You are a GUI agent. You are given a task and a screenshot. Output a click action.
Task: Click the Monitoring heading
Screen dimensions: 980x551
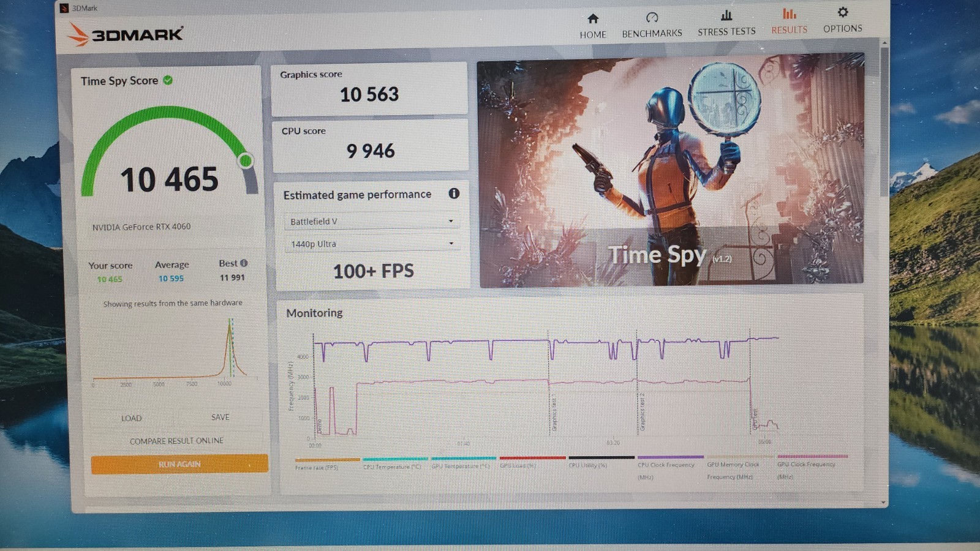point(314,313)
